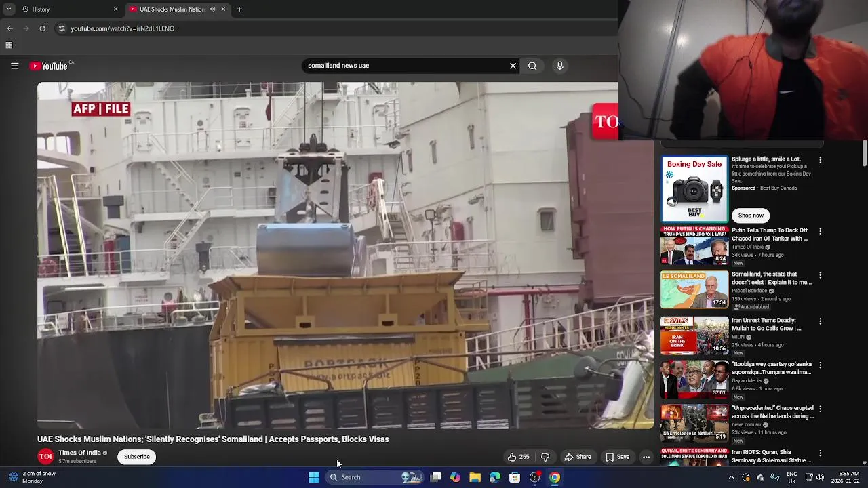Open Iran RIOTS Quran video thumbnail
The width and height of the screenshot is (868, 488).
tap(694, 457)
